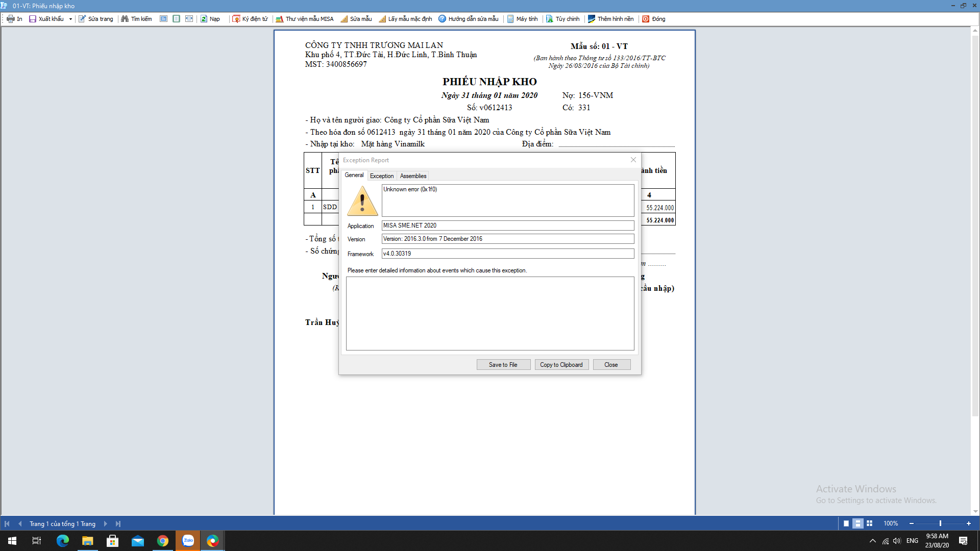
Task: Click the zoom slider handle
Action: [x=940, y=523]
